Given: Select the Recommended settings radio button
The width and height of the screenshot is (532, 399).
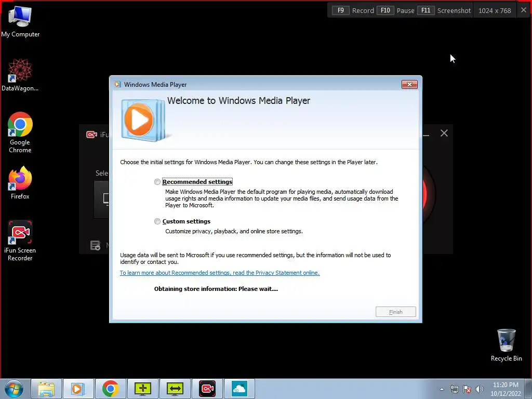Looking at the screenshot, I should point(157,182).
